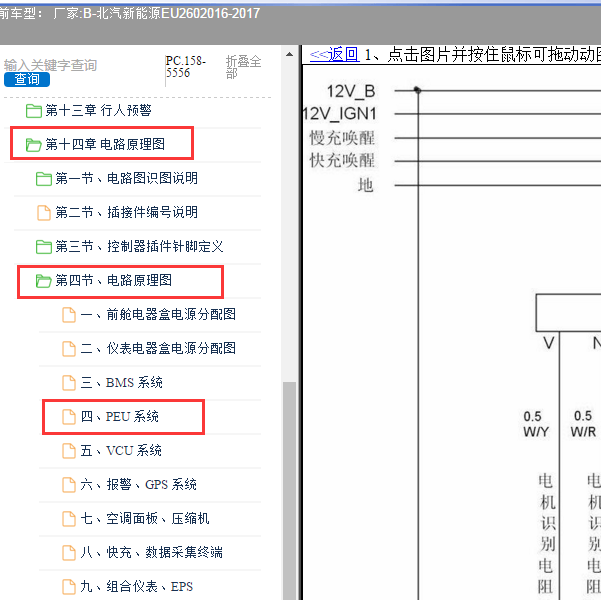Click the 慢充唤醒 label in the diagram
The image size is (601, 600).
pyautogui.click(x=342, y=138)
